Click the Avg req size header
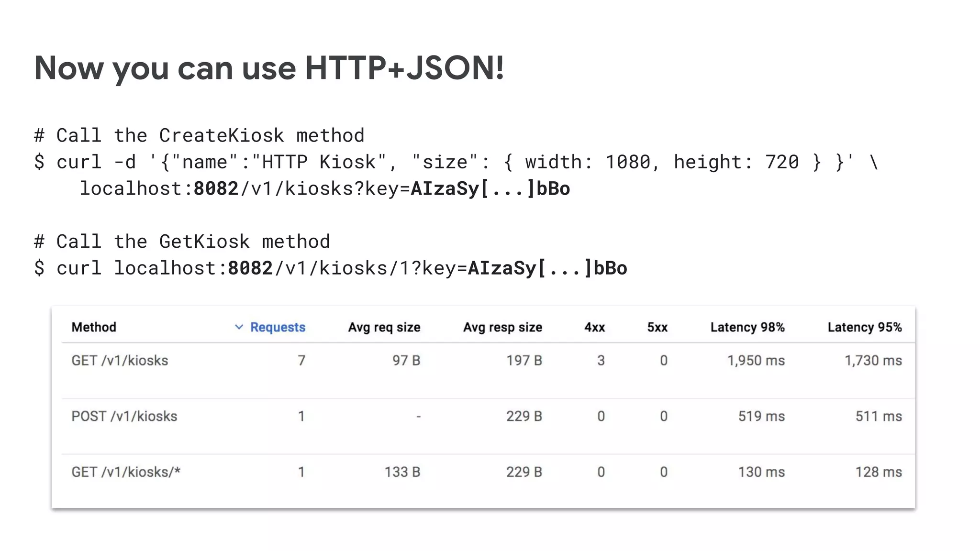 [x=384, y=327]
